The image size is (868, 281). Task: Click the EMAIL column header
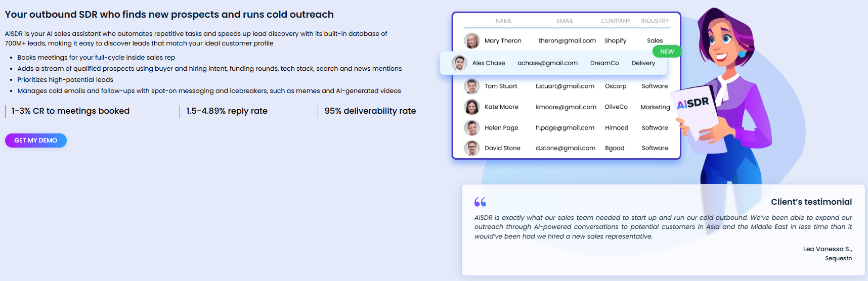click(565, 21)
